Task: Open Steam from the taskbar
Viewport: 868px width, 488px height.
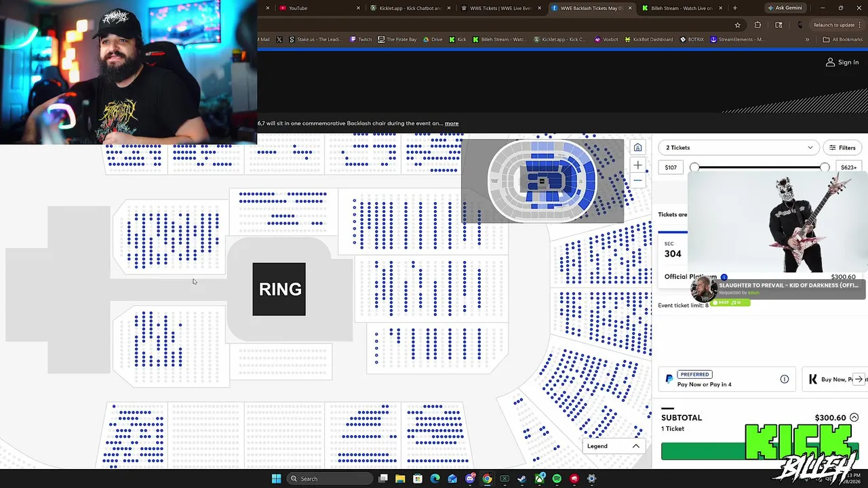Action: [x=521, y=479]
